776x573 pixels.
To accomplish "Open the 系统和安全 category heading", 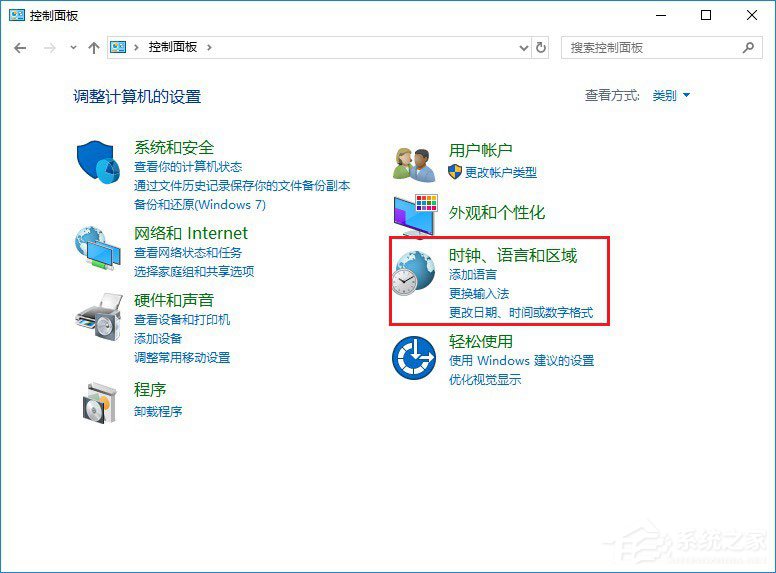I will point(174,147).
